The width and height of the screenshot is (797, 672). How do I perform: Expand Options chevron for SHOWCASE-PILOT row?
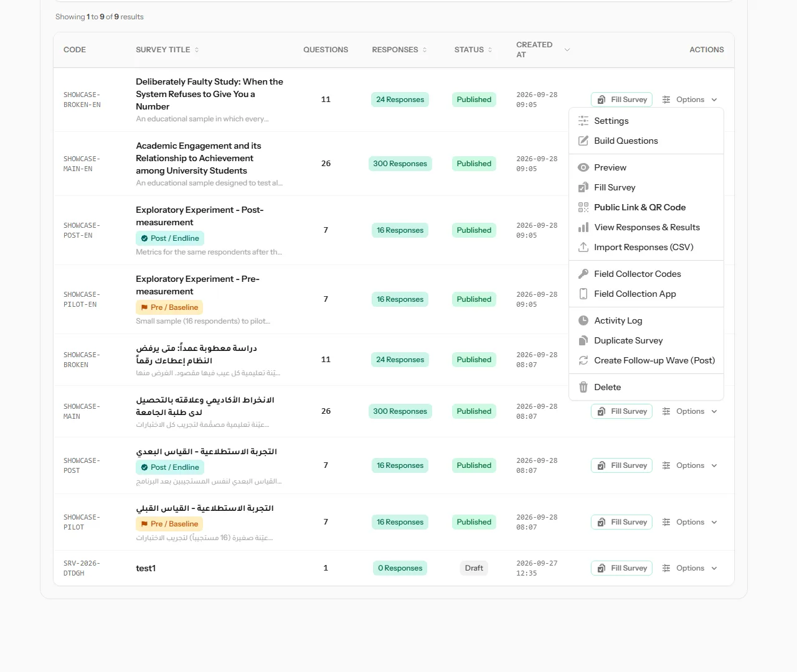pos(714,522)
